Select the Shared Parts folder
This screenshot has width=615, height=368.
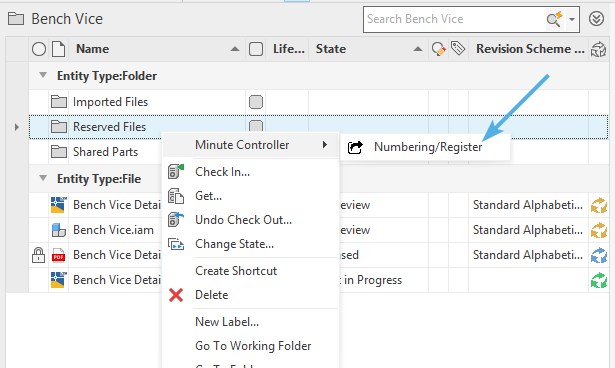coord(105,152)
